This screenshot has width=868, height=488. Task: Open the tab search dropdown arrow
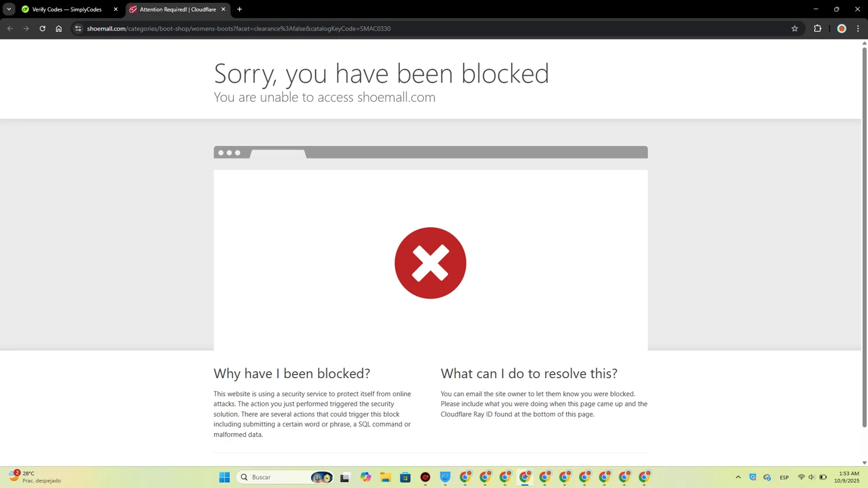point(9,9)
